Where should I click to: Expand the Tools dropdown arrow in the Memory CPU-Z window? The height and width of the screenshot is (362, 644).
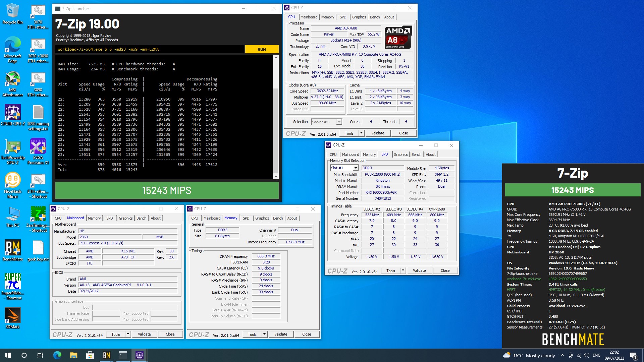point(264,334)
